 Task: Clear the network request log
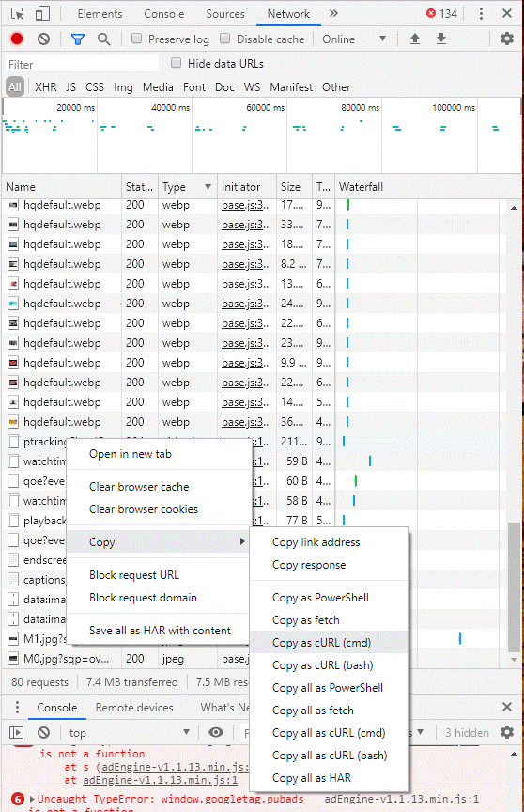pyautogui.click(x=44, y=39)
